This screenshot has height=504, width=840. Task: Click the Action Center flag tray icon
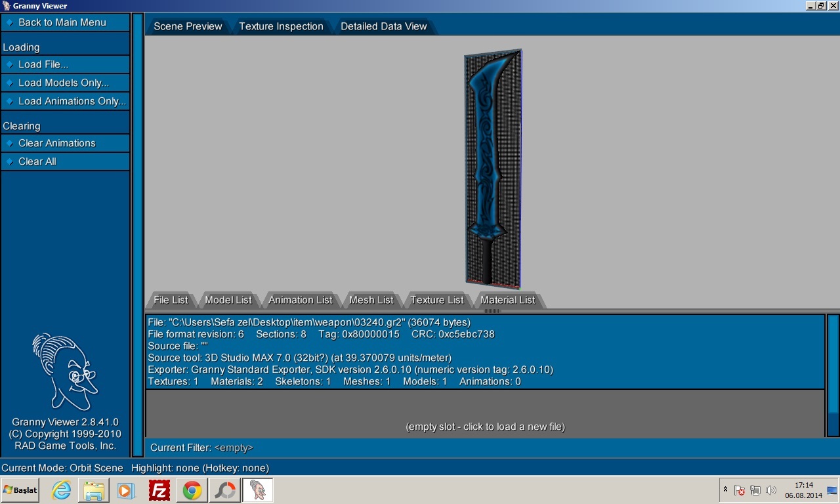[x=740, y=490]
